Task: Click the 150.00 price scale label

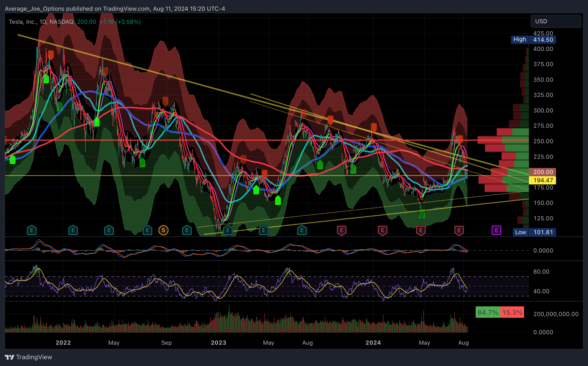Action: [x=543, y=203]
